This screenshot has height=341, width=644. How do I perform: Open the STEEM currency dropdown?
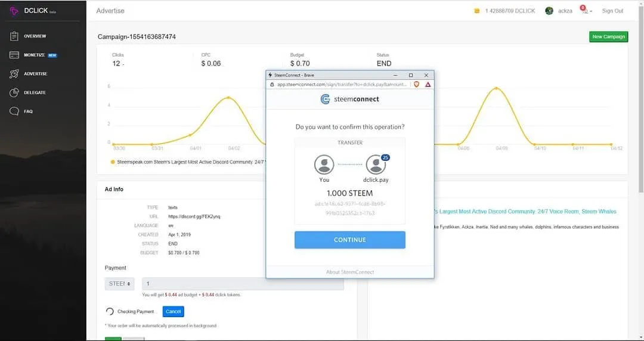point(119,284)
